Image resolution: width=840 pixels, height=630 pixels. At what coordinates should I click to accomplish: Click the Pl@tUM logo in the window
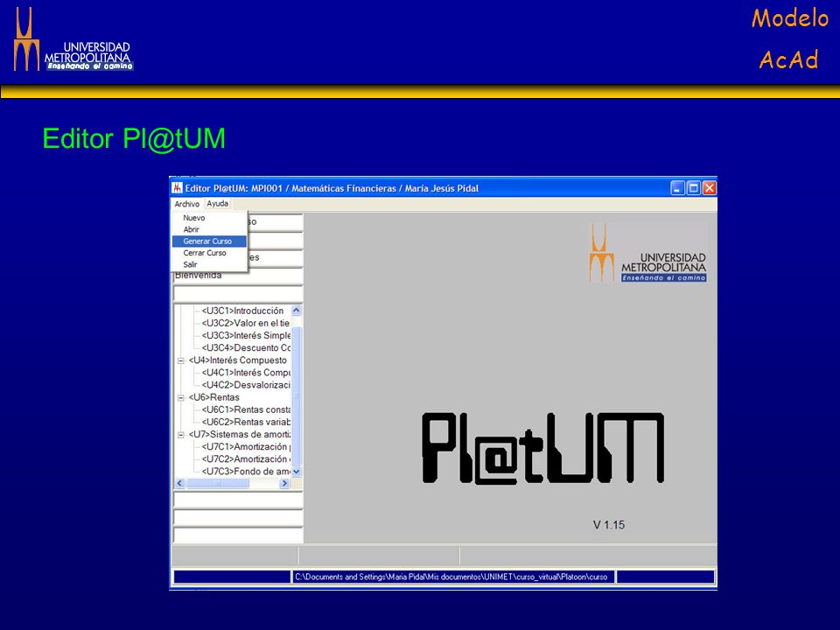point(543,448)
